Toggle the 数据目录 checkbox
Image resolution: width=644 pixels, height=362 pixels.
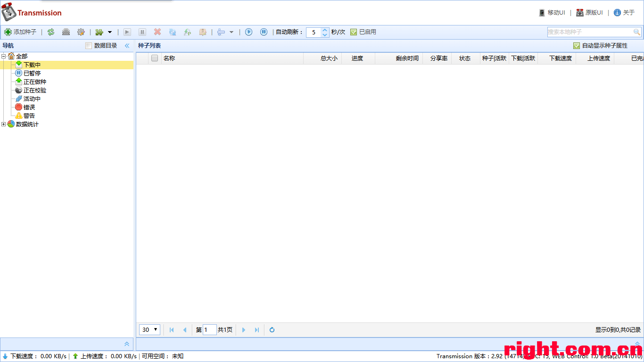(x=89, y=46)
